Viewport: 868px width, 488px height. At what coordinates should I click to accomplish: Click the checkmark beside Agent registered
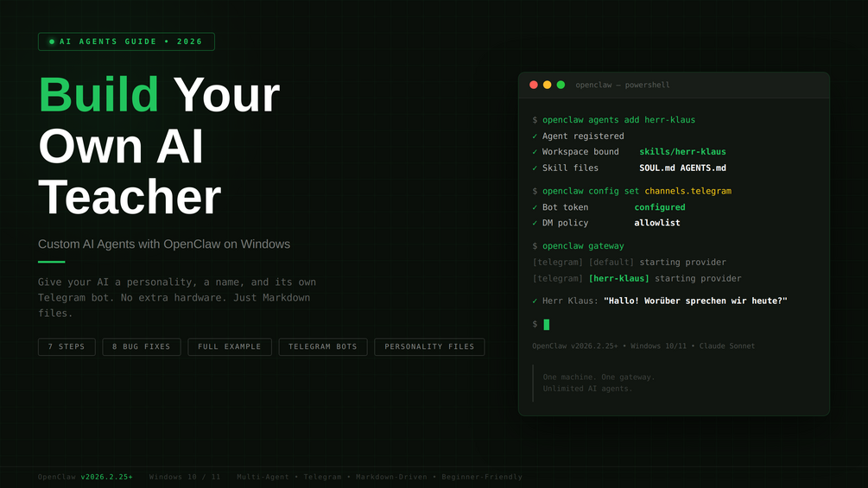tap(535, 136)
